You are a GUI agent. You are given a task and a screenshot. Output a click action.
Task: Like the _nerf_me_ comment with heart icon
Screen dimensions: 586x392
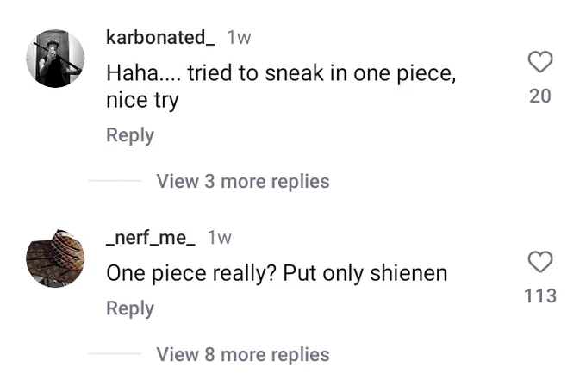click(x=540, y=262)
